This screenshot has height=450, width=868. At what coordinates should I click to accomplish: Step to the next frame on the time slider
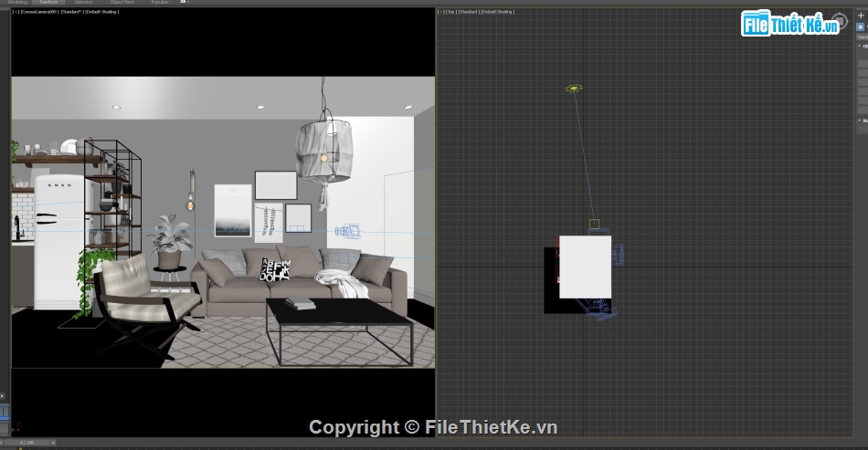click(53, 443)
